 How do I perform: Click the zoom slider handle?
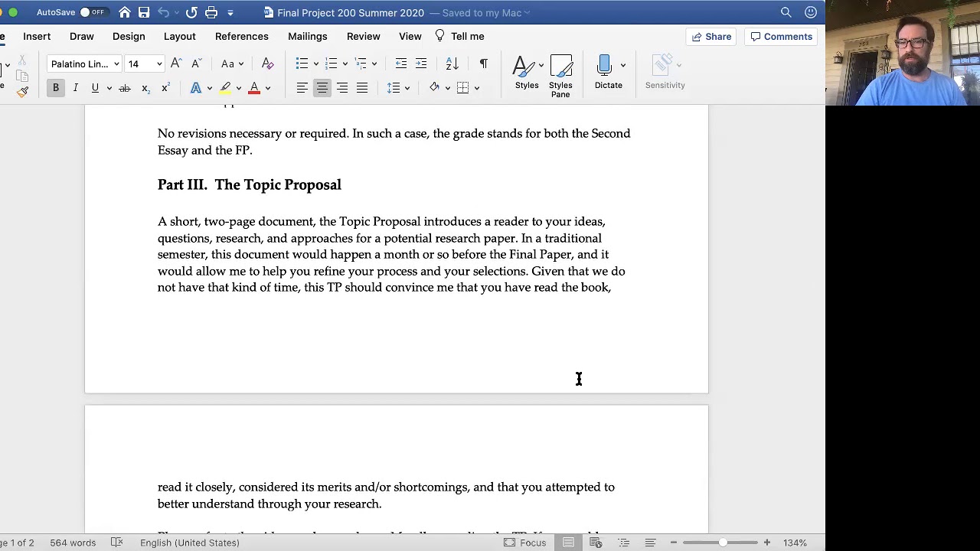(x=722, y=543)
